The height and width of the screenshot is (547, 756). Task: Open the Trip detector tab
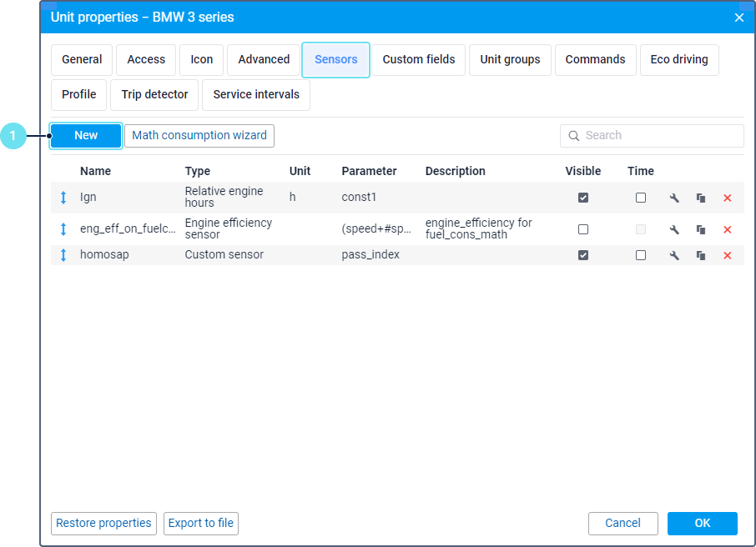(154, 95)
